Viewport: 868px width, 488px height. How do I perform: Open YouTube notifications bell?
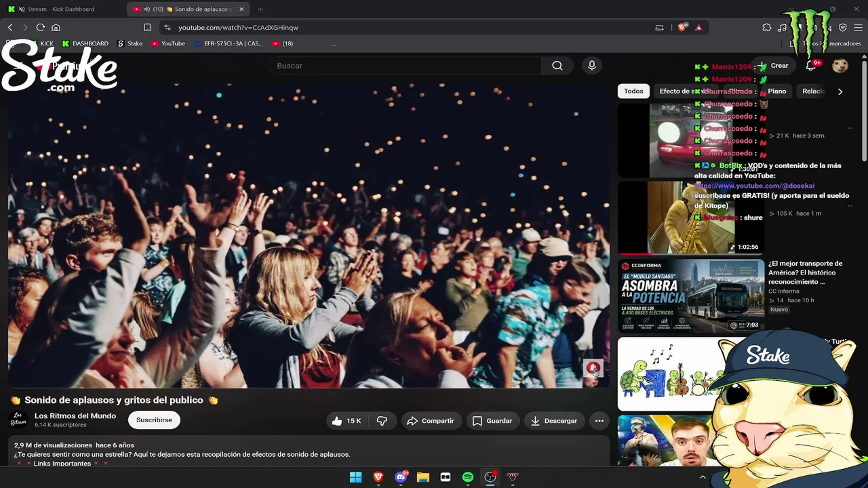811,66
